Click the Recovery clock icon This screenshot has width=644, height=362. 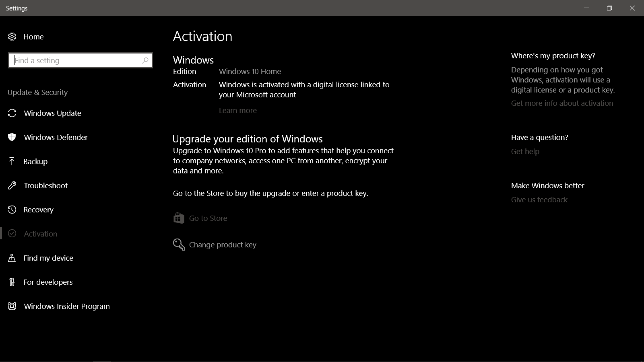tap(12, 210)
